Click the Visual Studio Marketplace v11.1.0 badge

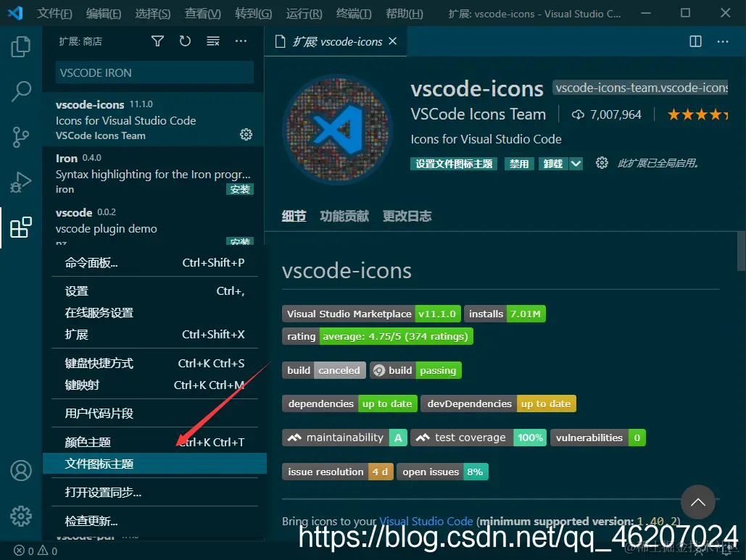click(x=372, y=314)
